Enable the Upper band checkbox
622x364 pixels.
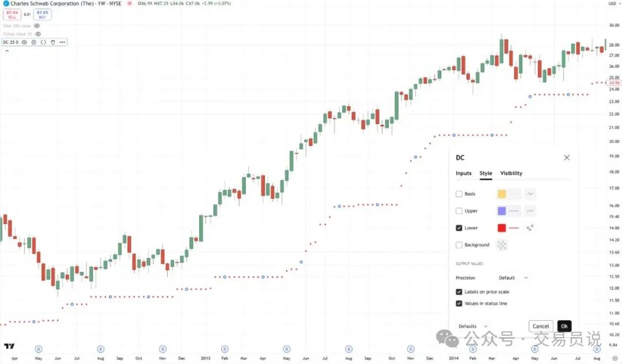click(x=459, y=211)
